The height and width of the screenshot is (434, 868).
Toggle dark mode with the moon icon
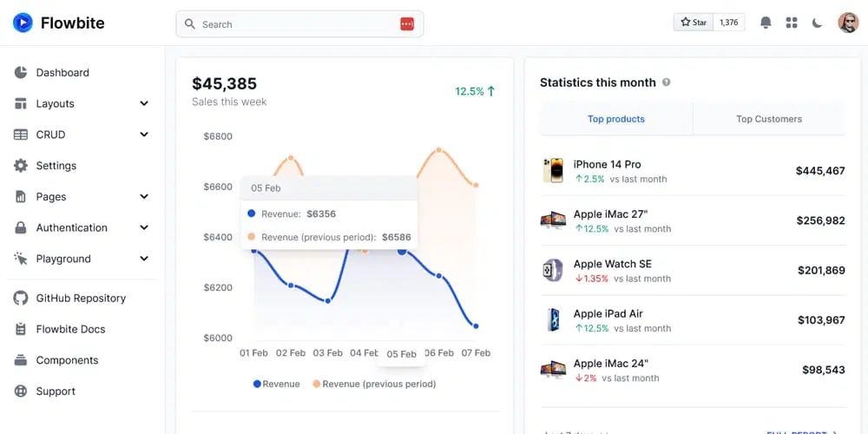tap(818, 23)
